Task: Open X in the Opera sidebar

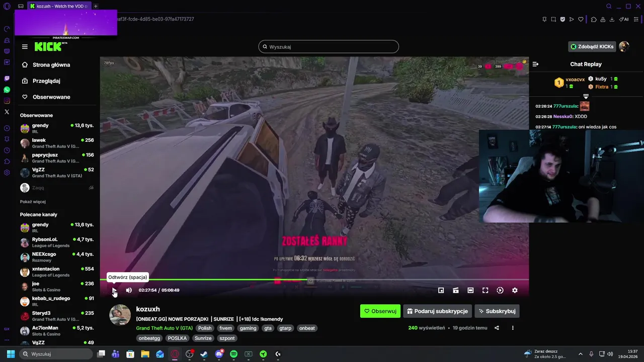Action: [x=7, y=112]
